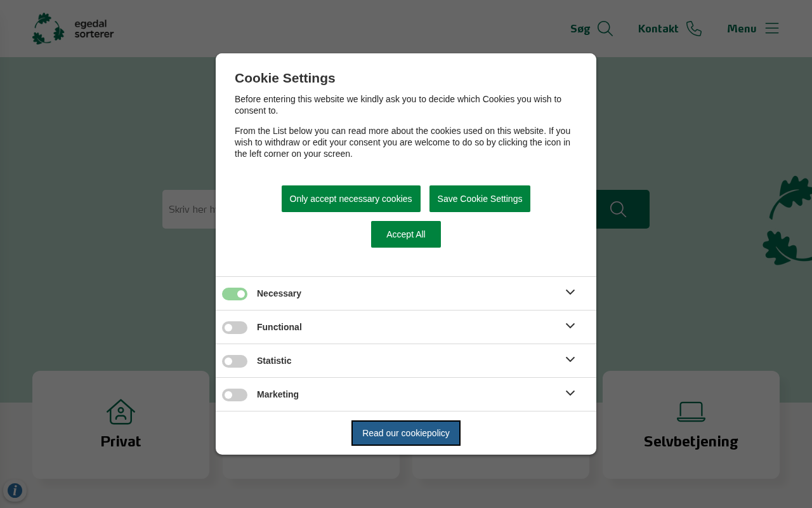Turn on the Marketing cookies switch
Screen dimensions: 812x508
pyautogui.click(x=235, y=395)
